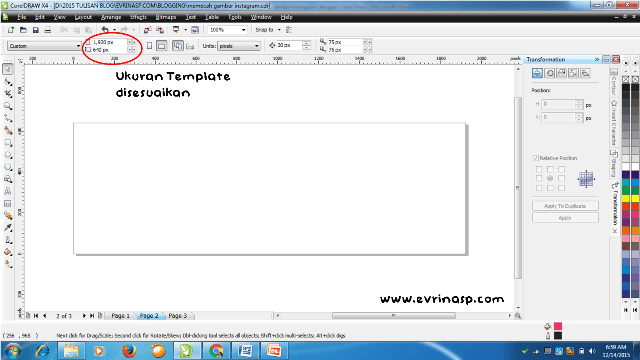Check the bottom-left anchor point box
640x360 pixels.
point(539,188)
